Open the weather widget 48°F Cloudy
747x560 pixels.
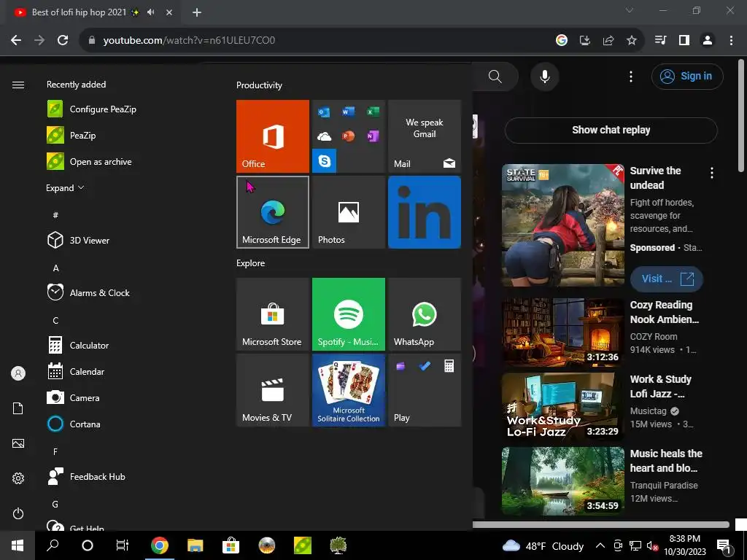coord(543,545)
